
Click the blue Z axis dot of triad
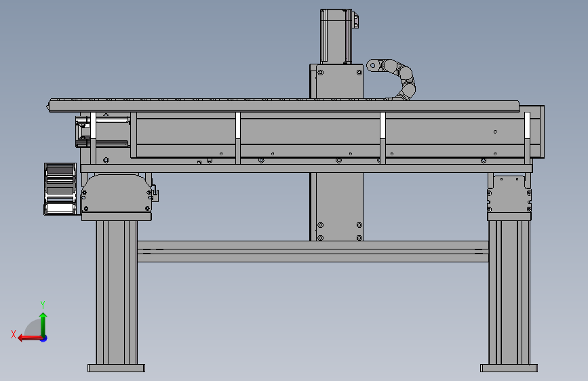(x=44, y=338)
